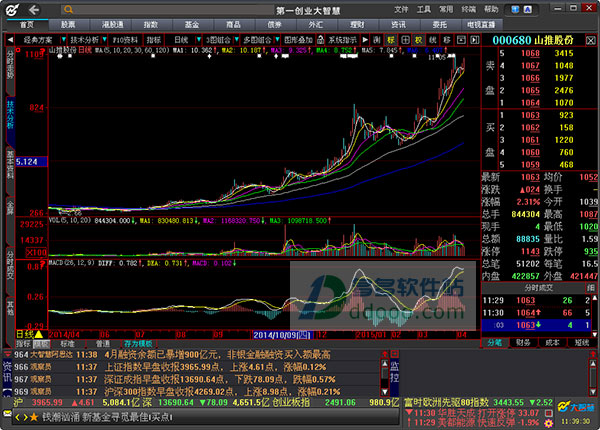
Task: Click the play/next panel icon in toolbar
Action: 474,40
